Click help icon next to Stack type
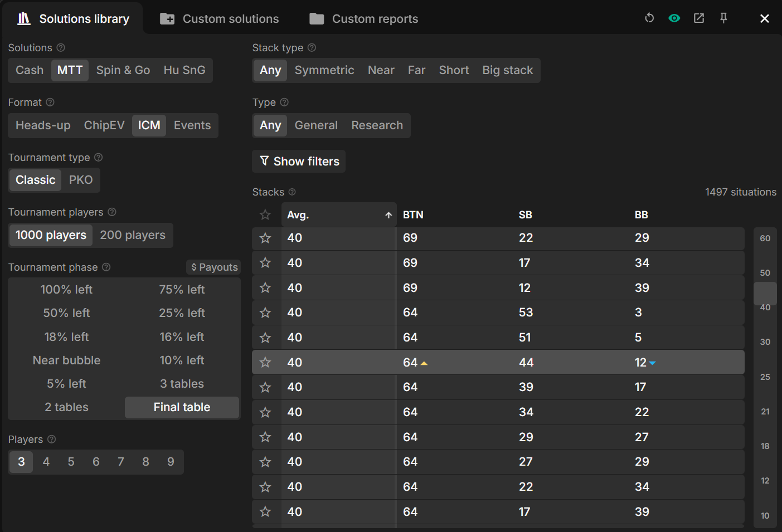The width and height of the screenshot is (782, 532). (312, 48)
